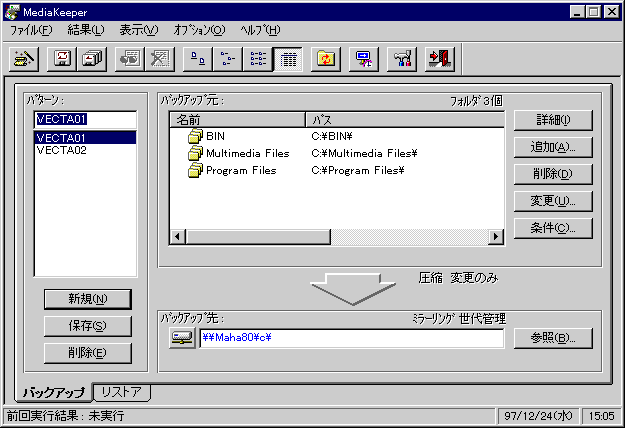
Task: Click the 参照(B)... browse button
Action: (x=553, y=338)
